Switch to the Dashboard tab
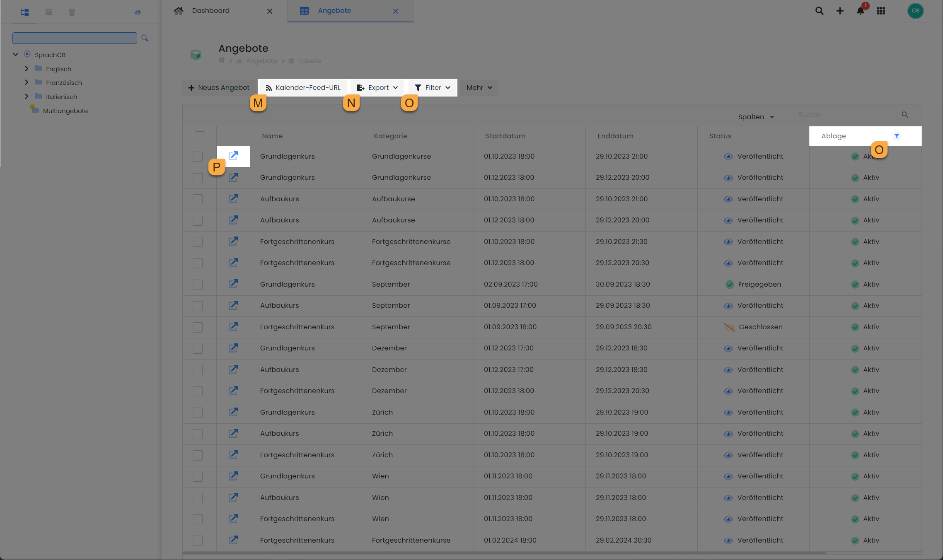 (211, 10)
